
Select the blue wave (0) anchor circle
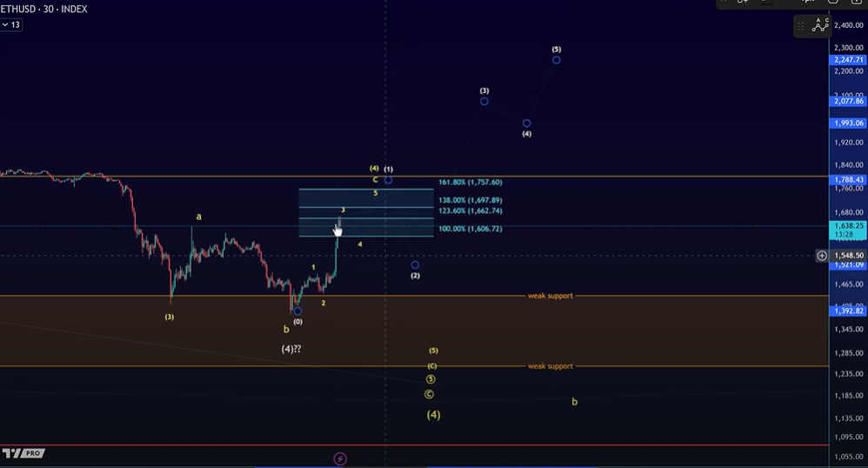pyautogui.click(x=297, y=311)
